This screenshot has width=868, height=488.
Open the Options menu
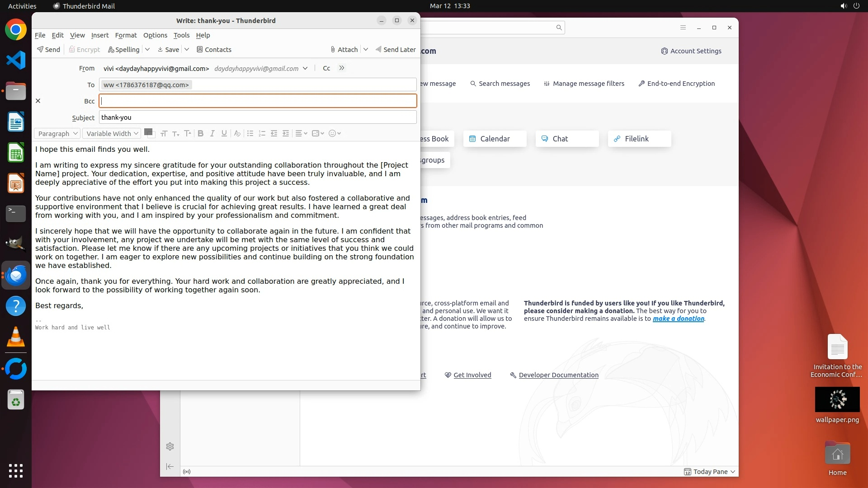[155, 35]
